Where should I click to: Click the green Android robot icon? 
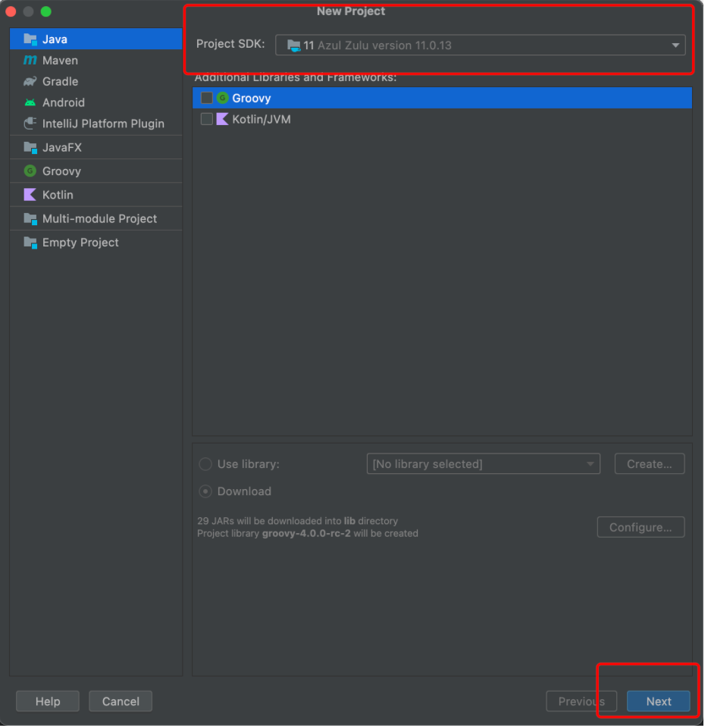30,102
